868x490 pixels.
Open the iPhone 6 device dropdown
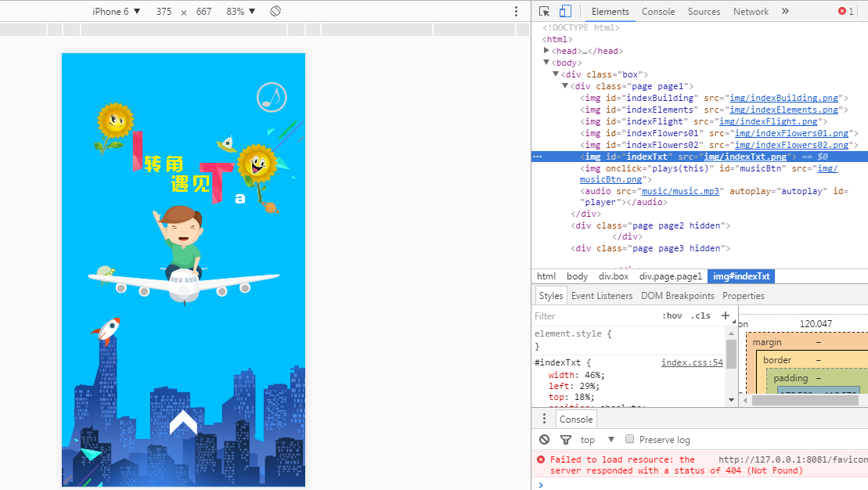(x=116, y=12)
